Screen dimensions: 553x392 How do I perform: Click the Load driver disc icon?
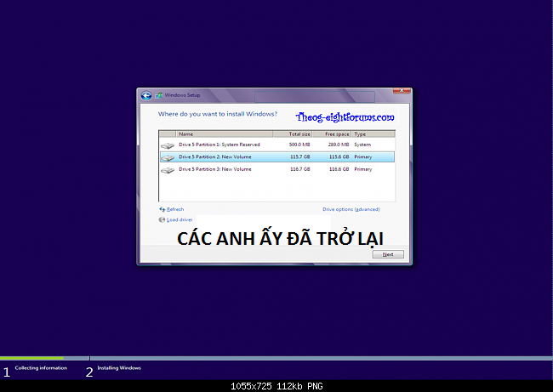162,219
